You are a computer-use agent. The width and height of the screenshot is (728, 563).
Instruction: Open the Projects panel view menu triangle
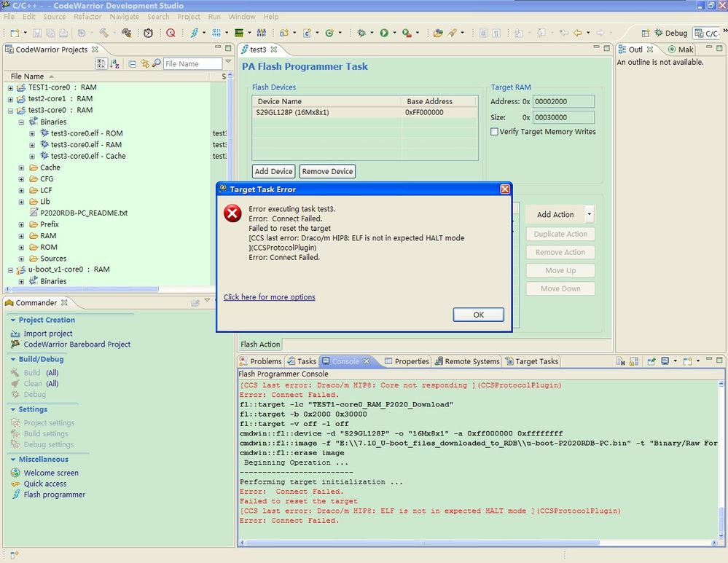(228, 61)
